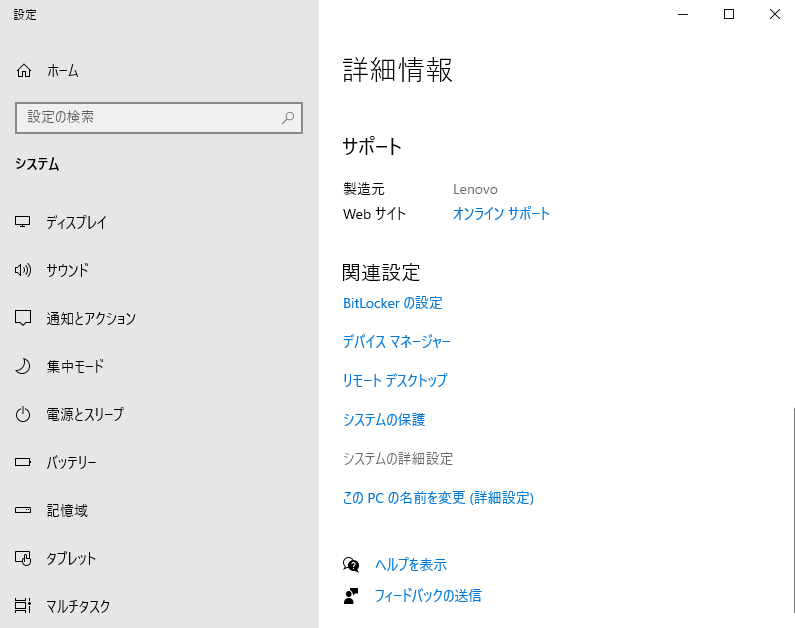Select サウンド in the sidebar

coord(67,270)
